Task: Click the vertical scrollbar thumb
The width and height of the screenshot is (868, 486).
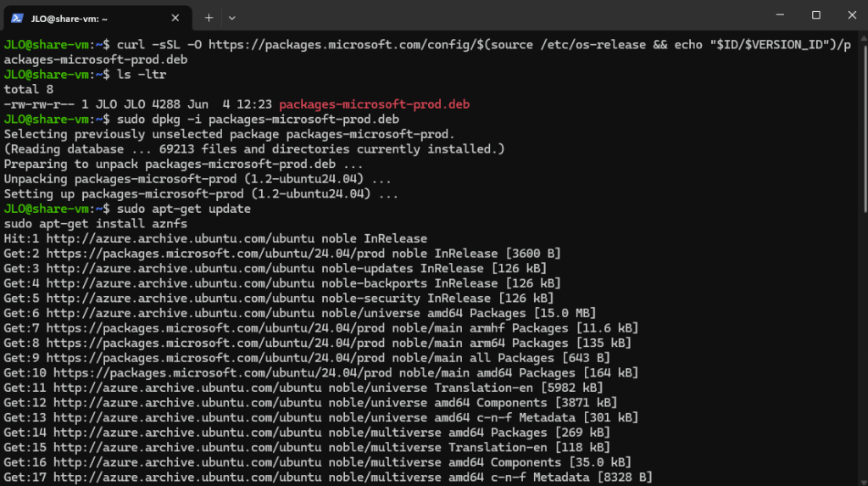Action: pos(864,127)
